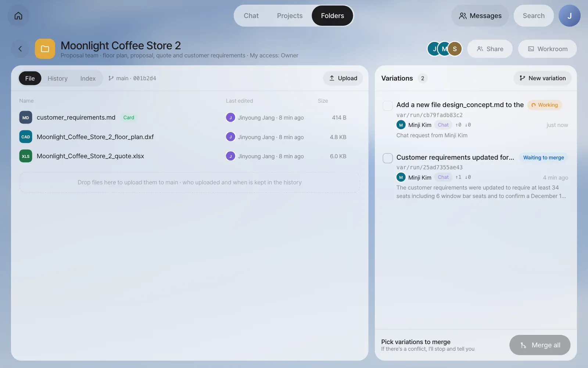Click Minji Kim avatar in design_concept variation
This screenshot has width=588, height=368.
401,125
